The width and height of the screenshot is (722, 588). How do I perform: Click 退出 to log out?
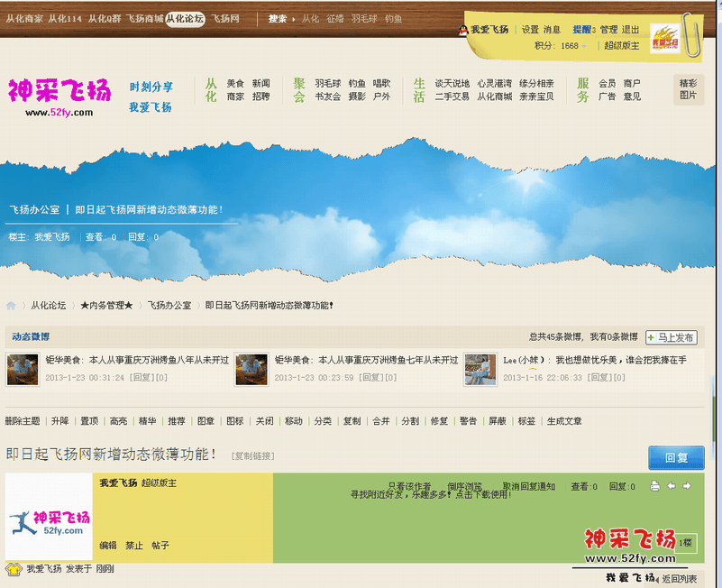click(x=630, y=30)
